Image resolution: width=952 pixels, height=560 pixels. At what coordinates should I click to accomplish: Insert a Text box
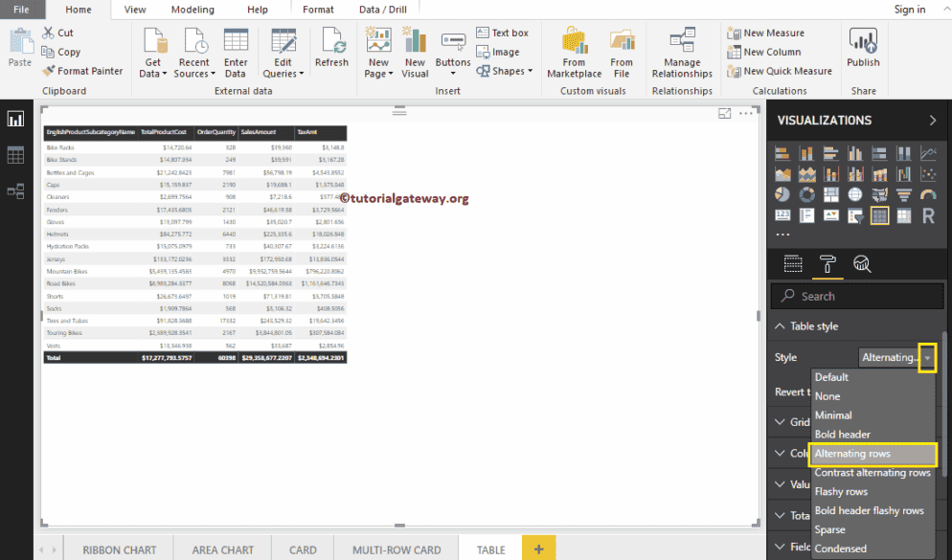[x=505, y=32]
